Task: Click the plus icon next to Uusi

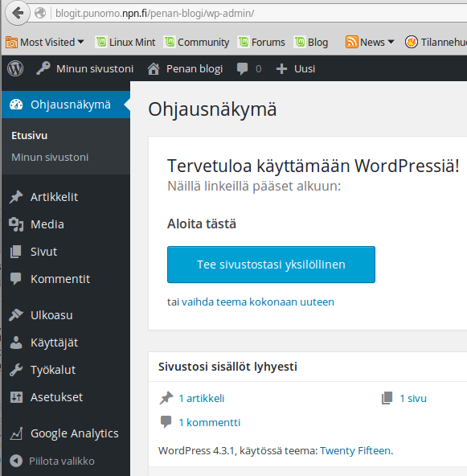Action: (281, 69)
